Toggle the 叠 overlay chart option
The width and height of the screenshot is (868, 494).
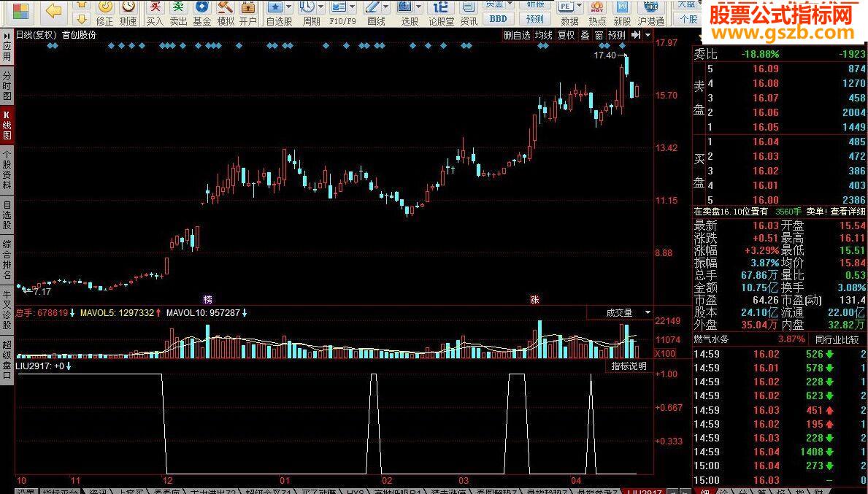point(585,36)
